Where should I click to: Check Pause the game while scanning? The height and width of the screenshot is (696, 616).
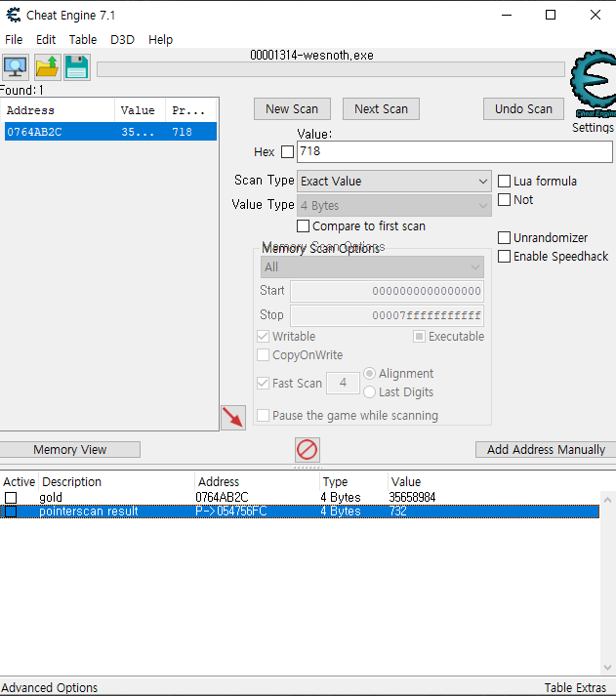pyautogui.click(x=263, y=415)
